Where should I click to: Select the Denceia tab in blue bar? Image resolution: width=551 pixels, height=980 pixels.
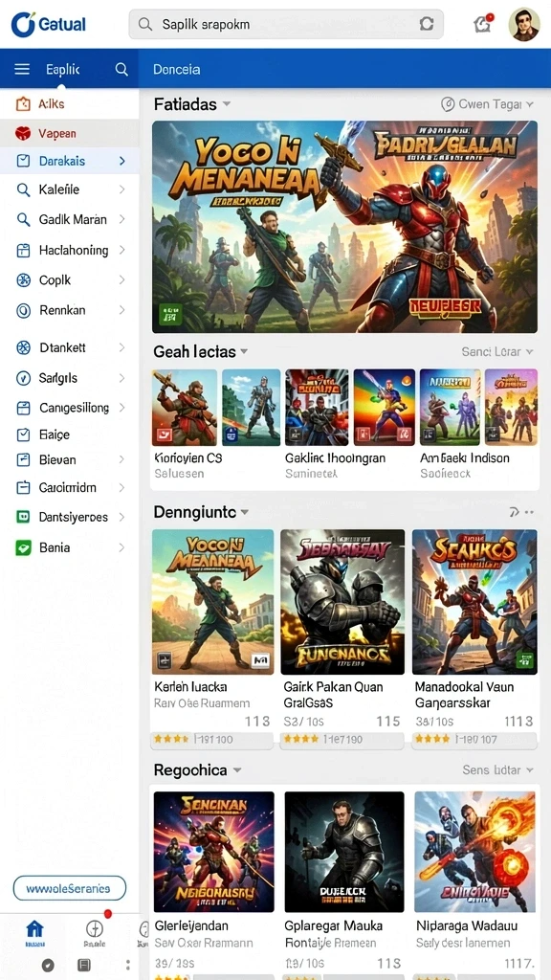pos(177,69)
